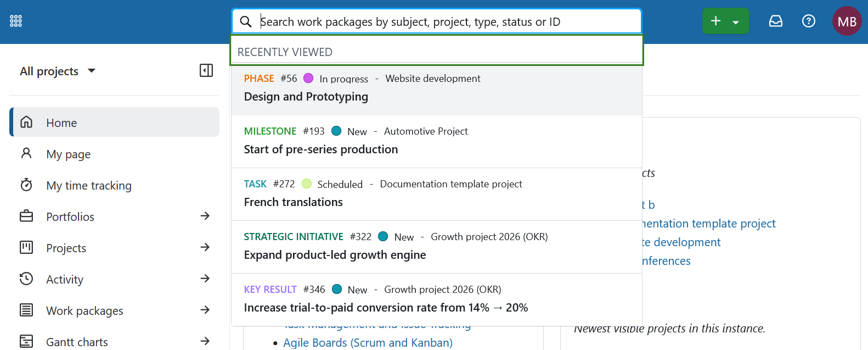Open the All projects dropdown
The width and height of the screenshot is (868, 350).
coord(58,71)
